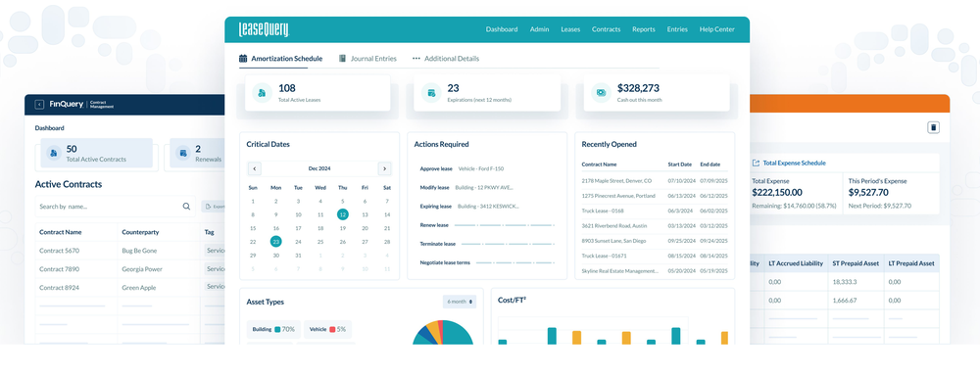Click Contract 7890 in Active Contracts
The image size is (980, 375).
pyautogui.click(x=60, y=269)
